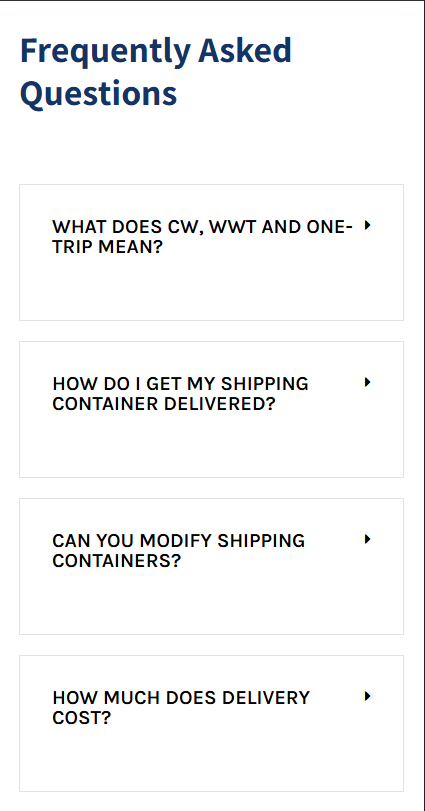Click empty space in container delivered FAQ card
The width and height of the screenshot is (425, 811).
pyautogui.click(x=211, y=448)
